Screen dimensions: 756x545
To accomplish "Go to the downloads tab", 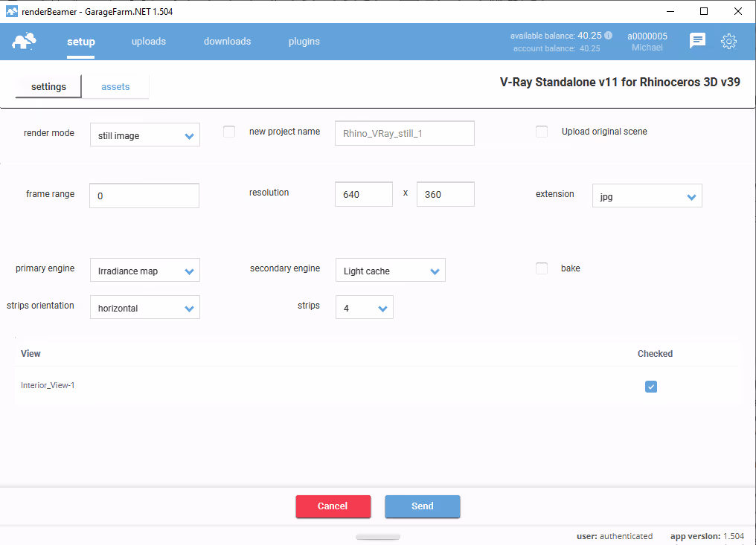I will [227, 42].
